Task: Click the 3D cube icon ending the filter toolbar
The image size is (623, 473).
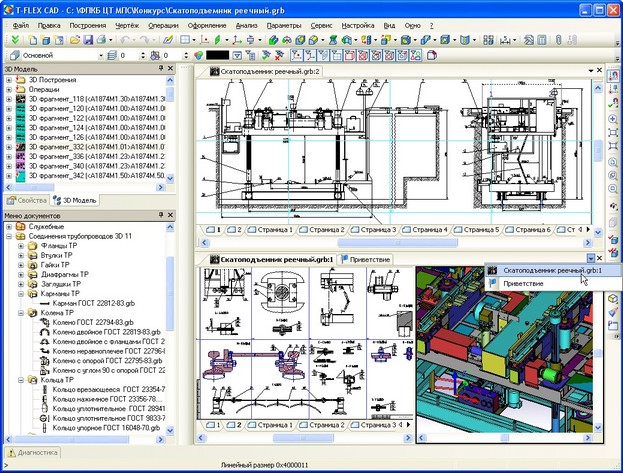Action: 432,55
